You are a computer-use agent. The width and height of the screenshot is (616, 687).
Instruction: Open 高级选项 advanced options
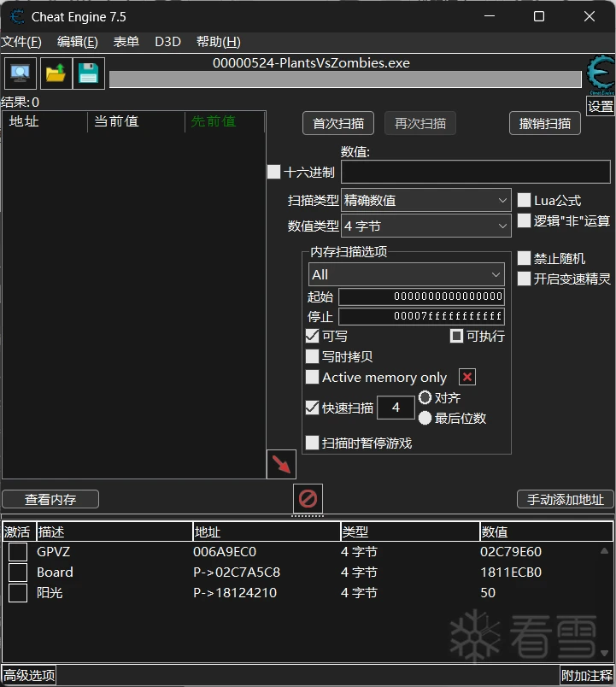click(29, 675)
